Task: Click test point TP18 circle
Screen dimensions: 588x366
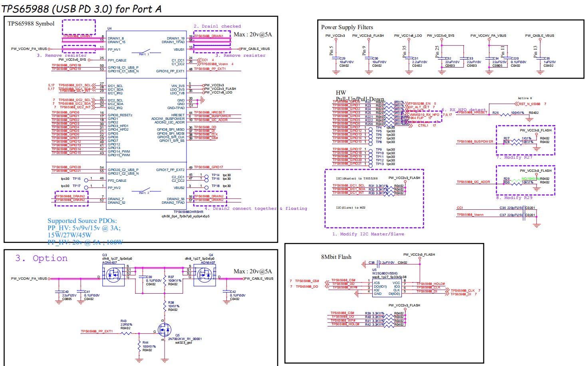Action: point(207,187)
